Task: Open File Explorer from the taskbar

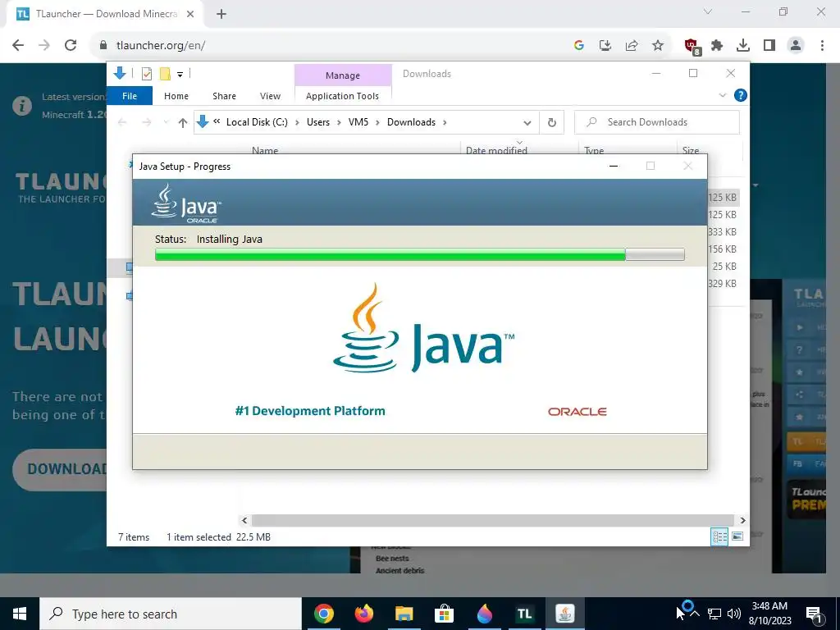Action: (404, 614)
